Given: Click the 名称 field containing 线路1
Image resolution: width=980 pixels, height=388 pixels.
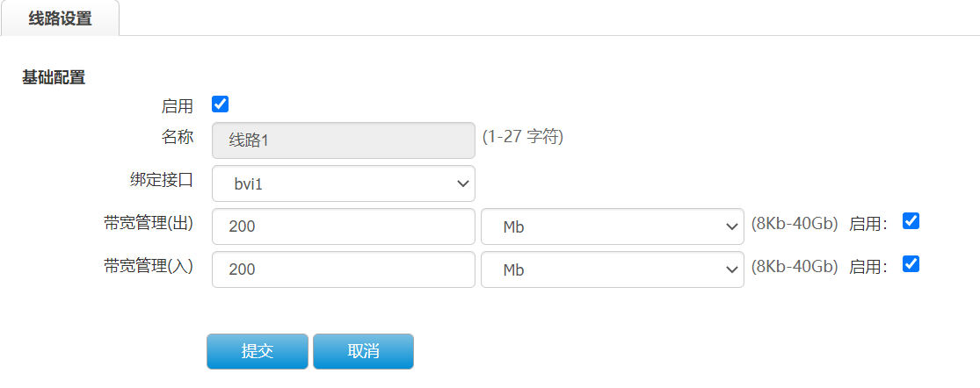Looking at the screenshot, I should (x=344, y=140).
